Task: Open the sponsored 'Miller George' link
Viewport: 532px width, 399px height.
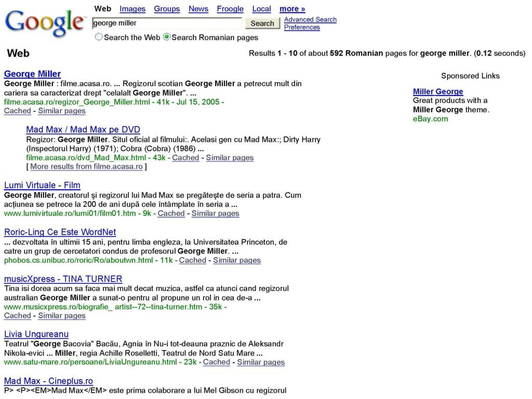Action: (x=438, y=91)
